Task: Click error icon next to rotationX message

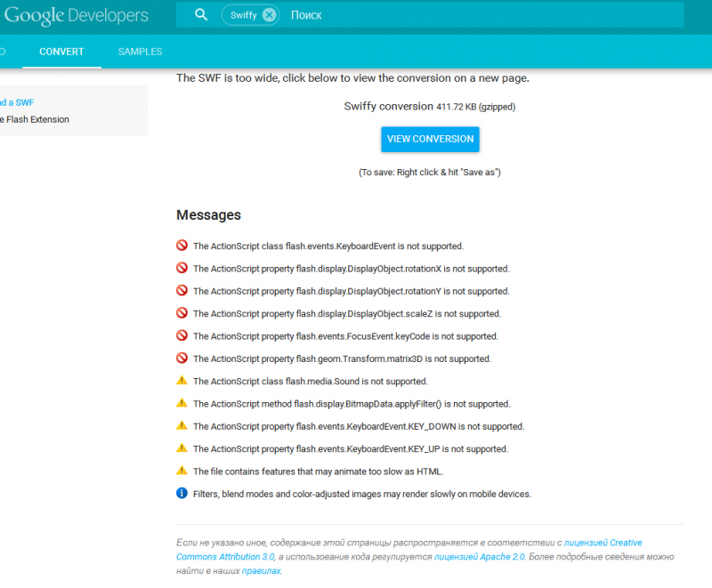Action: point(182,268)
